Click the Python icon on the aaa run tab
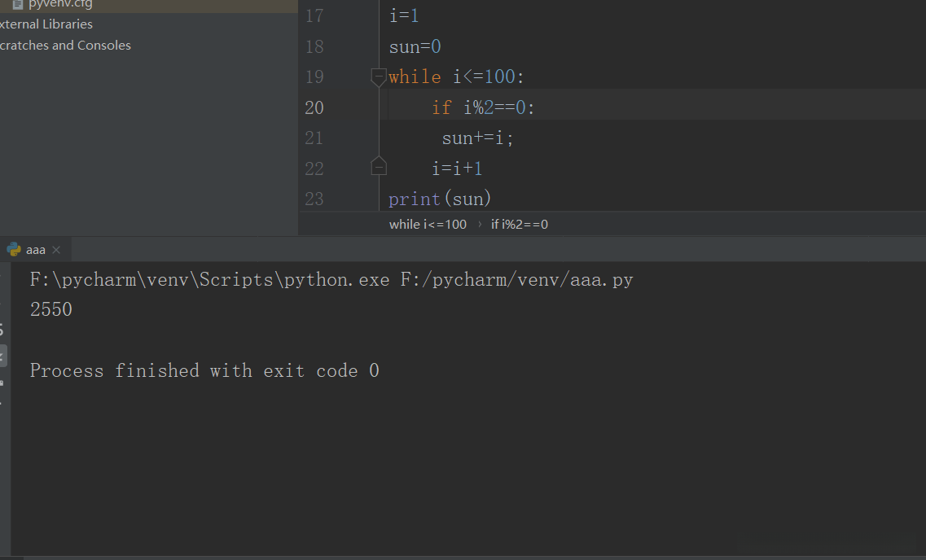The height and width of the screenshot is (560, 926). tap(13, 250)
